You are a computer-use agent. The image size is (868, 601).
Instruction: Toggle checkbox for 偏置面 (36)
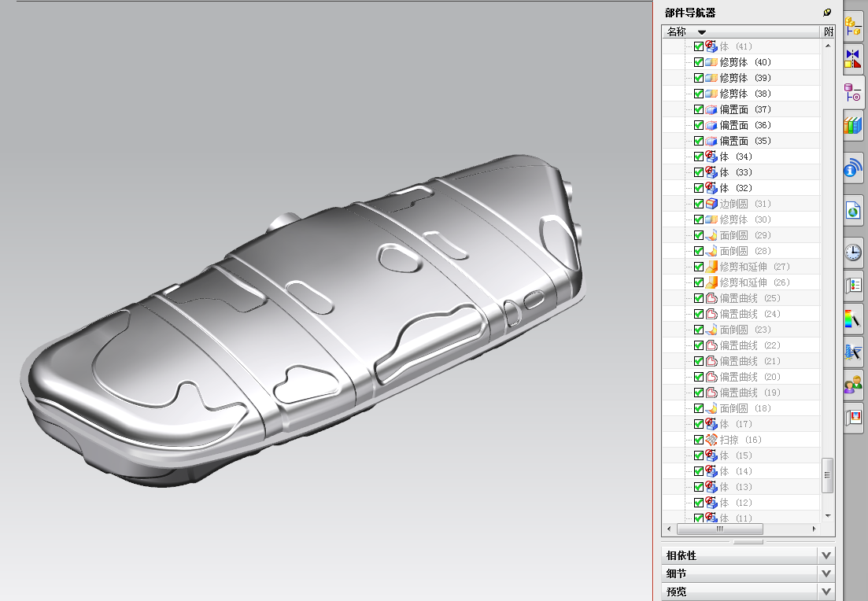pos(699,125)
